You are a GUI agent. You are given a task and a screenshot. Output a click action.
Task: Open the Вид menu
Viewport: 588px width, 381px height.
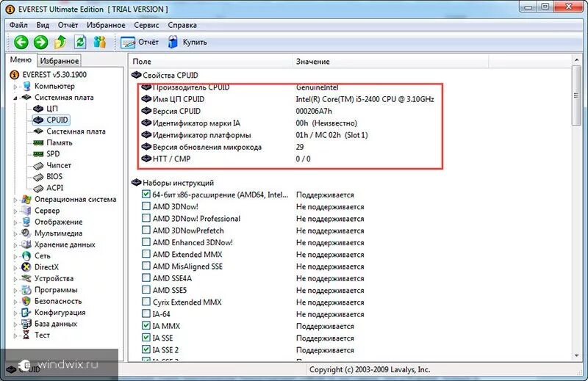43,25
